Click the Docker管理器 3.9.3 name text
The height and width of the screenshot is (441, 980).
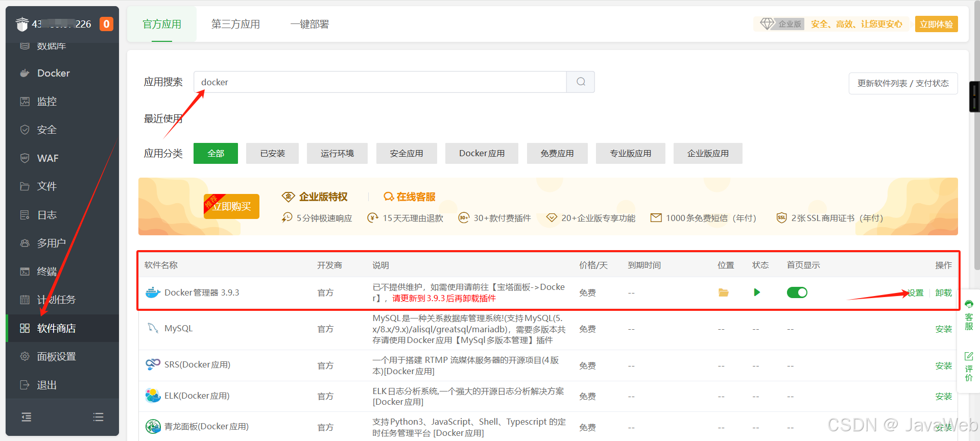[x=202, y=292]
